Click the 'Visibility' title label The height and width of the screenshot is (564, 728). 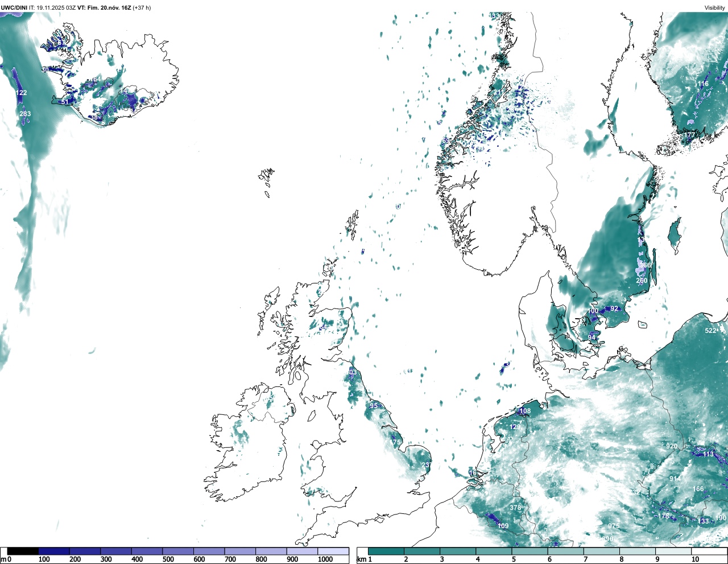click(714, 8)
